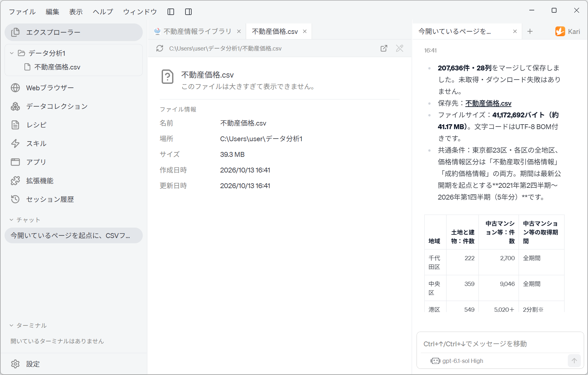This screenshot has width=588, height=375.
Task: Collapse the ターミナル section
Action: [x=11, y=325]
